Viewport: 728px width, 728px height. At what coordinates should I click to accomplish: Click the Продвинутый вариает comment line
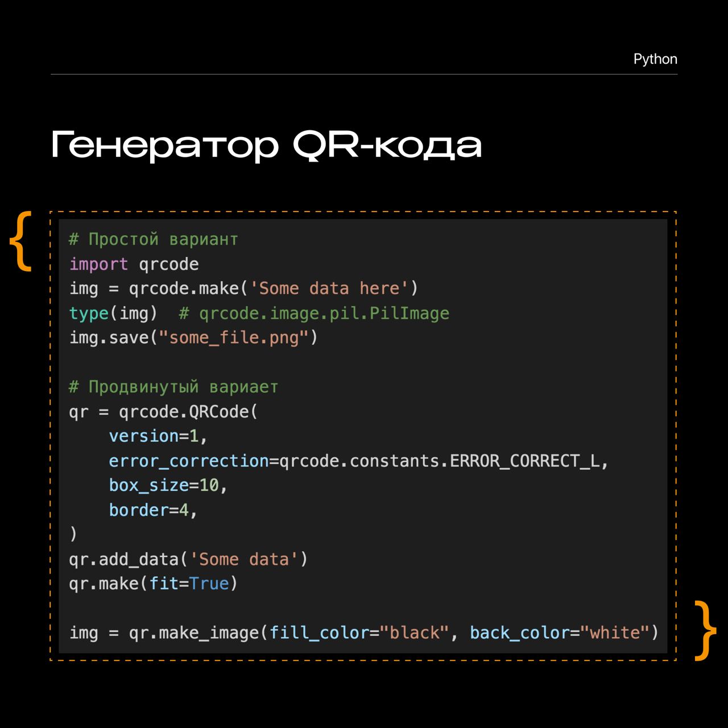point(173,387)
